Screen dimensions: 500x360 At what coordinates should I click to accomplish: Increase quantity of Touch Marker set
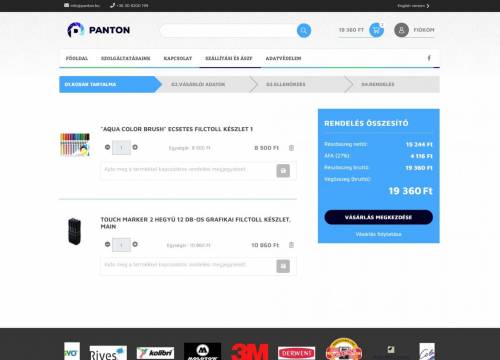(x=135, y=244)
